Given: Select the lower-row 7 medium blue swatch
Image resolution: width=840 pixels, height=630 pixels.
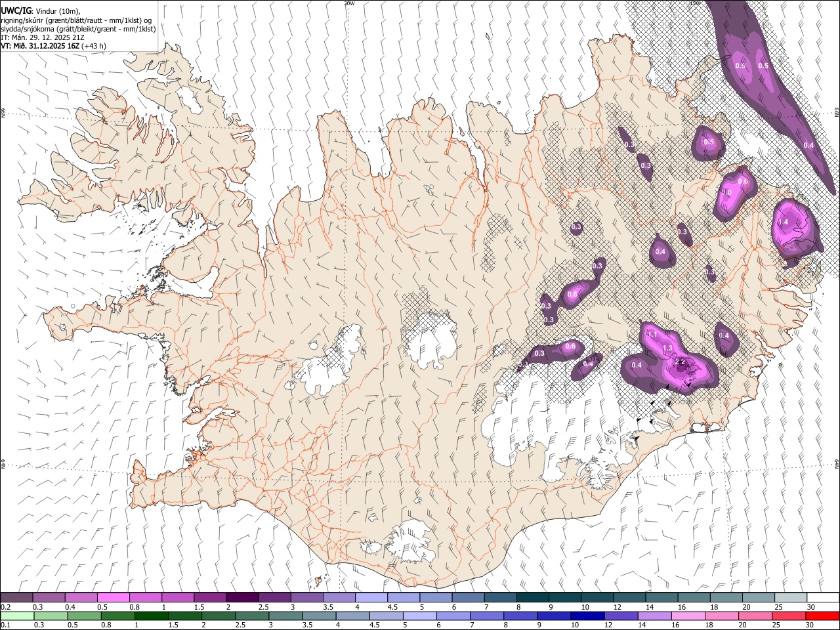Looking at the screenshot, I should click(486, 616).
